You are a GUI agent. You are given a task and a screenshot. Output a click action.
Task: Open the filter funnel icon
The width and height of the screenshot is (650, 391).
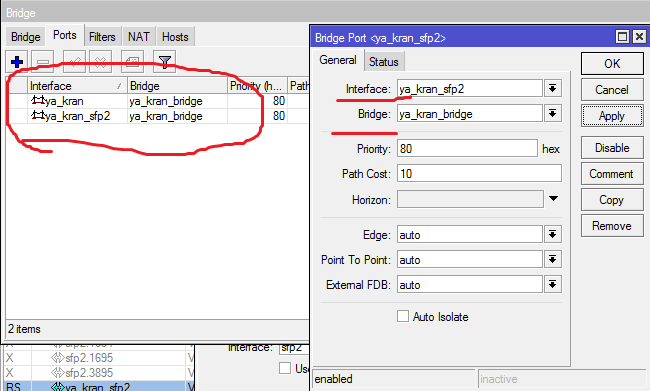point(165,62)
